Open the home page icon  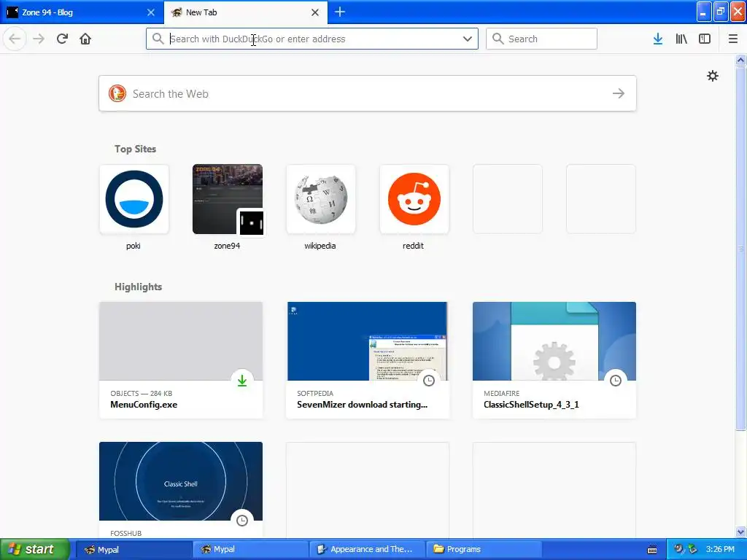(85, 39)
